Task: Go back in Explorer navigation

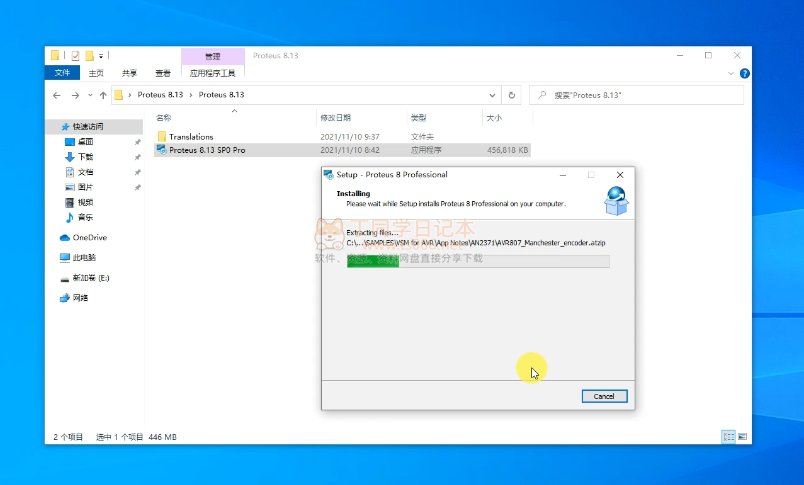Action: (57, 95)
